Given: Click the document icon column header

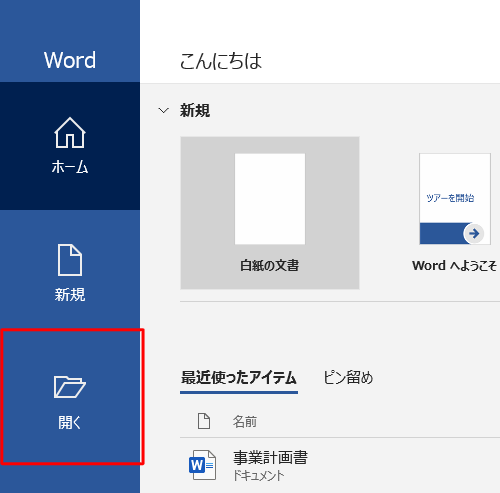Looking at the screenshot, I should click(204, 421).
